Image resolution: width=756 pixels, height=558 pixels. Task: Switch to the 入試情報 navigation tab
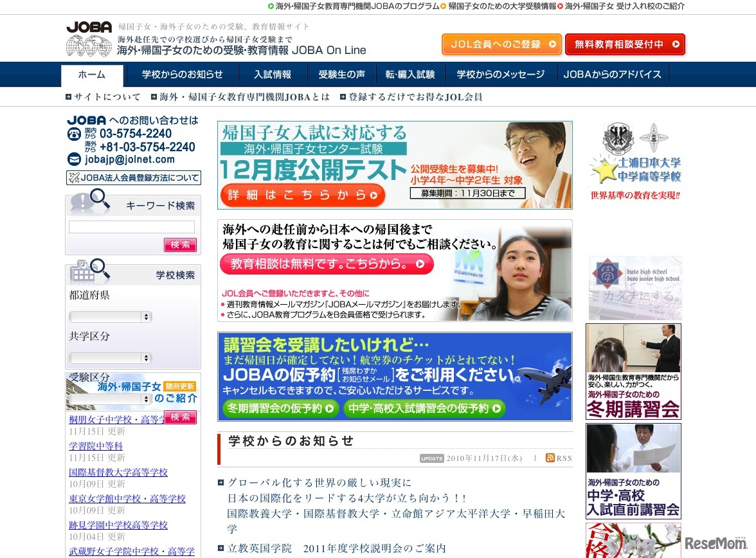coord(271,75)
